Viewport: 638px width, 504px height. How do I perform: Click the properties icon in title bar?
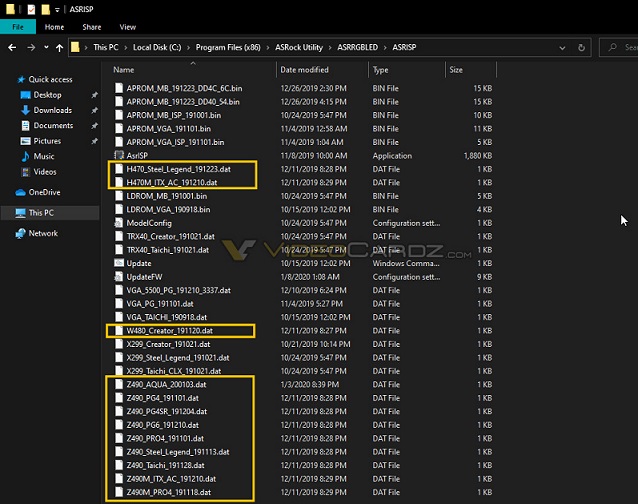tap(31, 9)
